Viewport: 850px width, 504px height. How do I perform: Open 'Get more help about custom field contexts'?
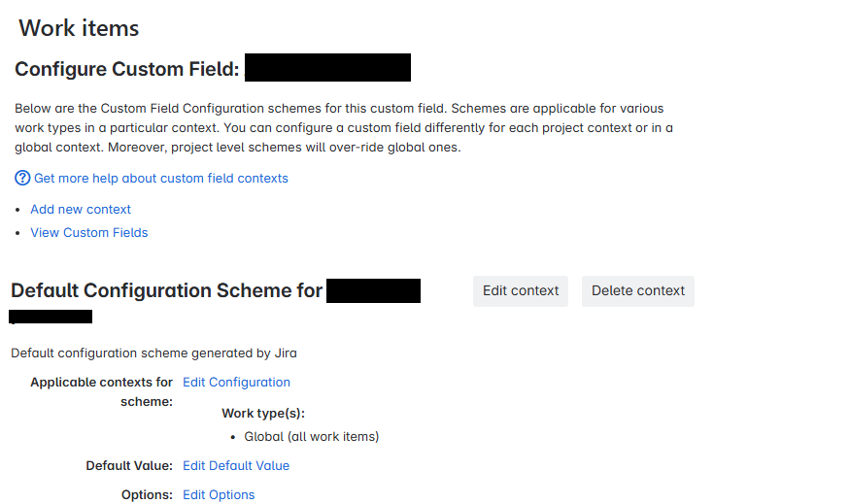161,179
